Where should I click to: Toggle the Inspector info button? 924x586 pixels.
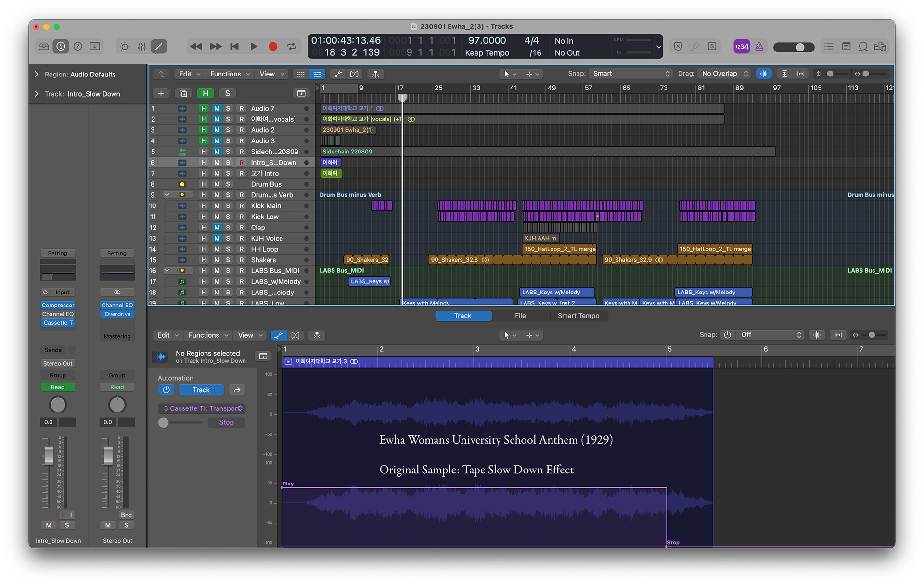coord(61,47)
